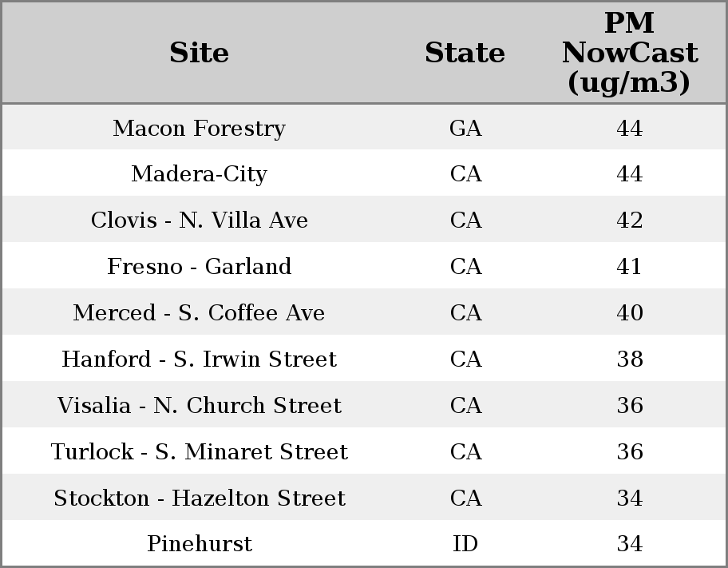This screenshot has width=728, height=568.
Task: Click Visalia - N. Church Street
Action: click(x=199, y=406)
